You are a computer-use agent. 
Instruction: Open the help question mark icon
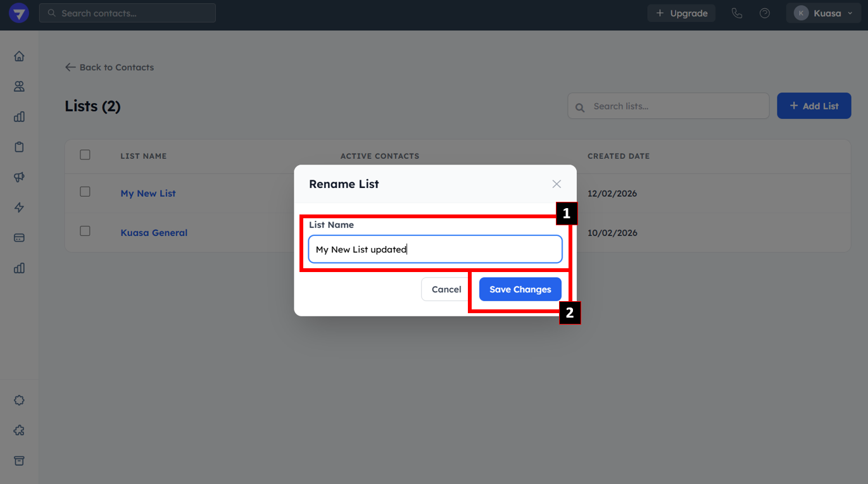coord(765,13)
